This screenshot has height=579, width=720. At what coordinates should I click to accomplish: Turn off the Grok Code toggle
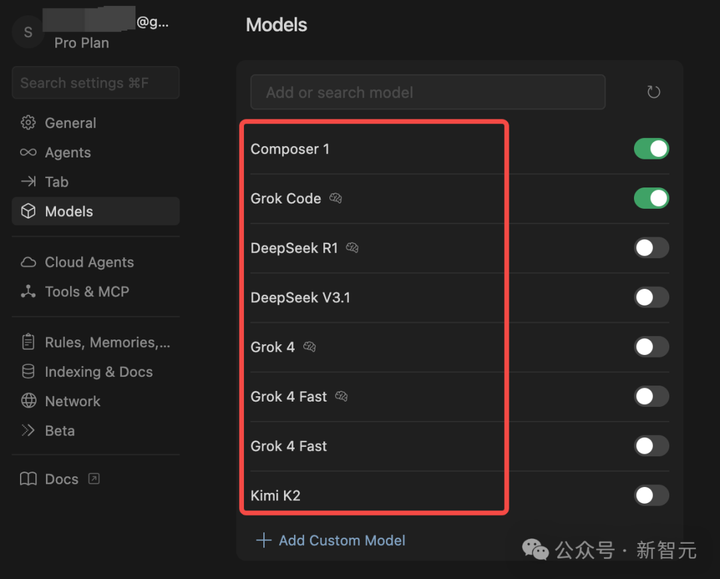click(x=651, y=198)
